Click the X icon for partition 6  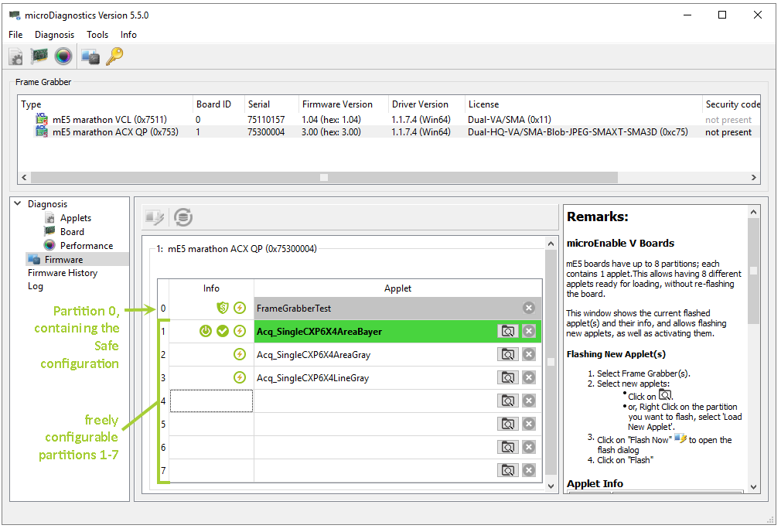click(529, 447)
